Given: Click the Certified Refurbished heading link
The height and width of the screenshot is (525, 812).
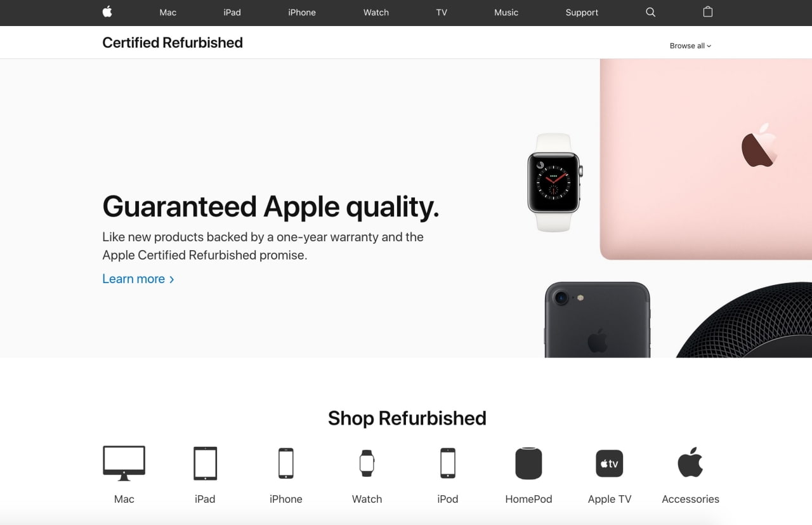Looking at the screenshot, I should (x=173, y=43).
